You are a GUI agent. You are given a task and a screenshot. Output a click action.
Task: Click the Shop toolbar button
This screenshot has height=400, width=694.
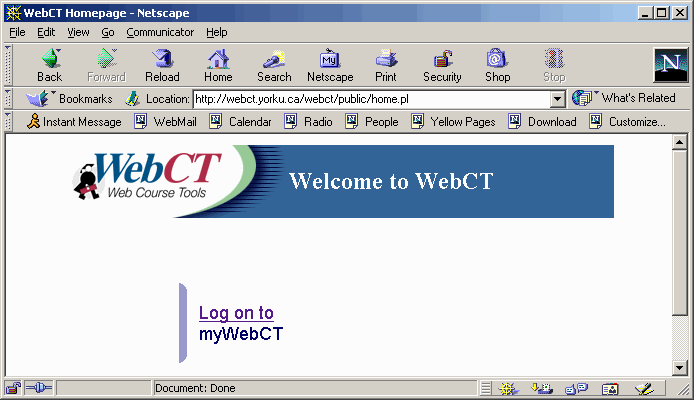point(497,65)
